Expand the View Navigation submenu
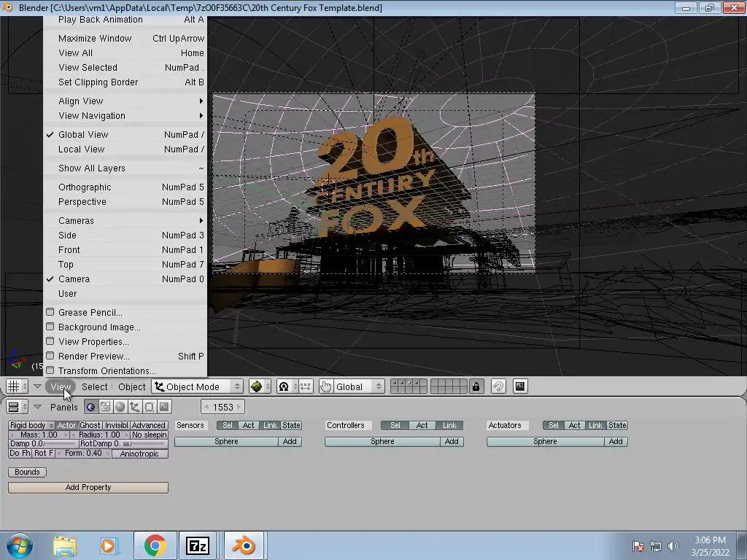This screenshot has height=560, width=747. [x=125, y=116]
